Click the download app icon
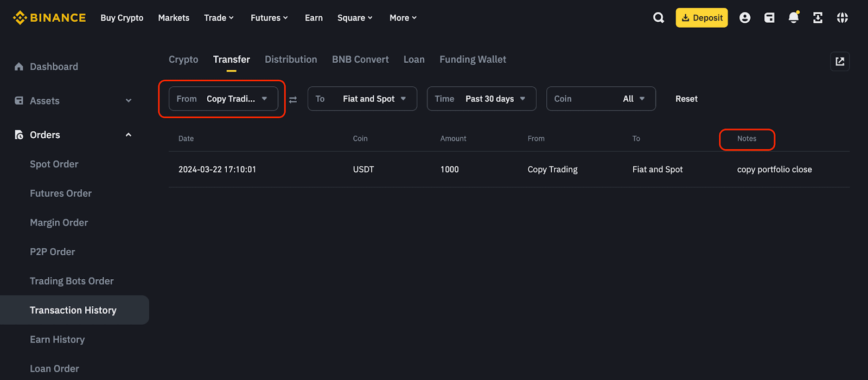The image size is (868, 380). pos(818,18)
